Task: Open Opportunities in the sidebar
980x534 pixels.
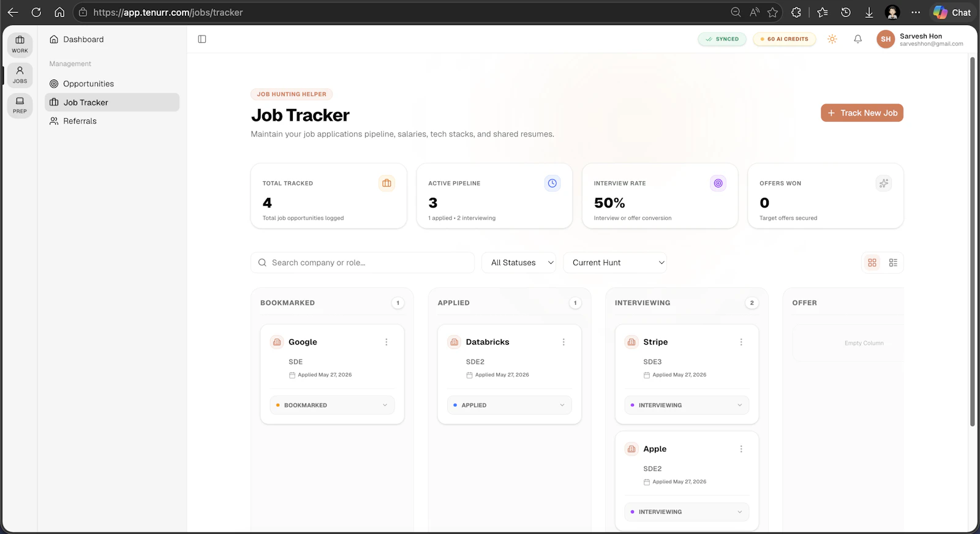Action: 112,84
